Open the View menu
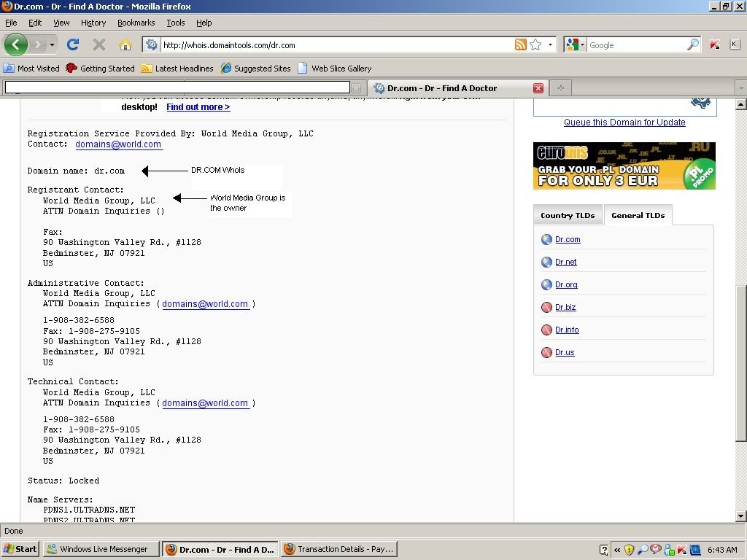The width and height of the screenshot is (747, 560). (x=61, y=23)
